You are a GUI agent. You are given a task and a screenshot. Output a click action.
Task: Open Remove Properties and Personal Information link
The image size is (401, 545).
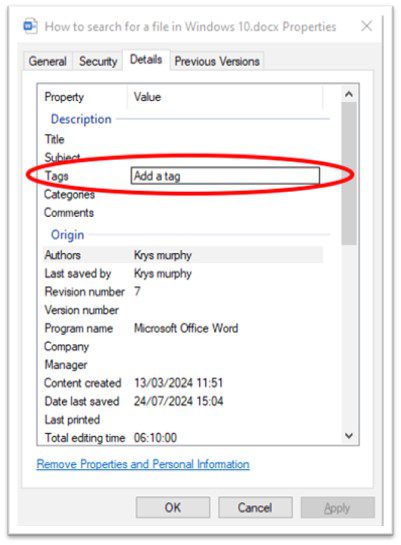[143, 464]
